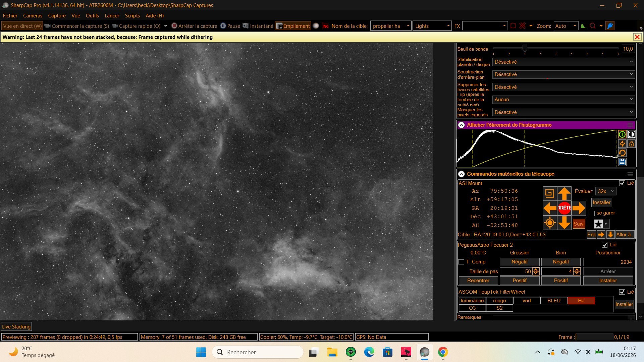This screenshot has width=644, height=362.
Task: Toggle histogram stretch enable icon
Action: point(622,134)
